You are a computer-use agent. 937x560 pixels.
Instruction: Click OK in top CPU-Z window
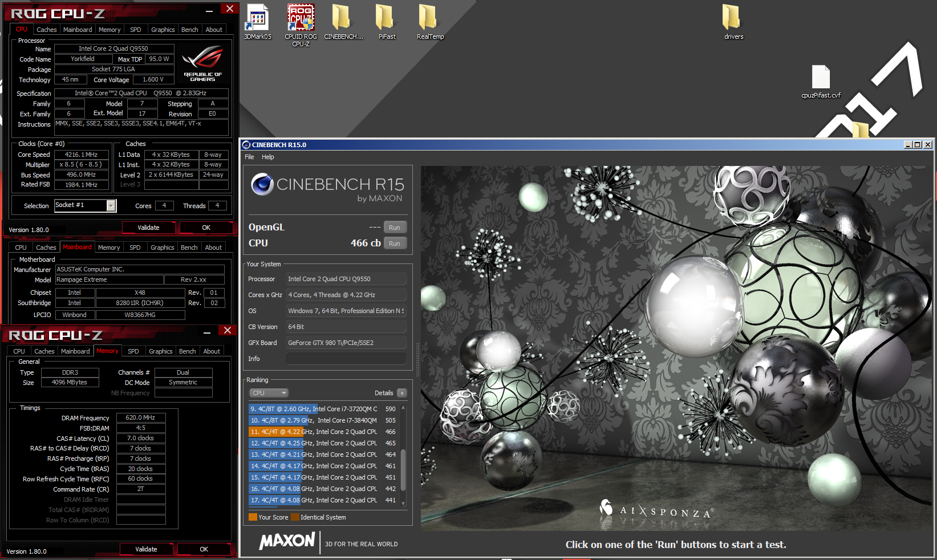(206, 228)
